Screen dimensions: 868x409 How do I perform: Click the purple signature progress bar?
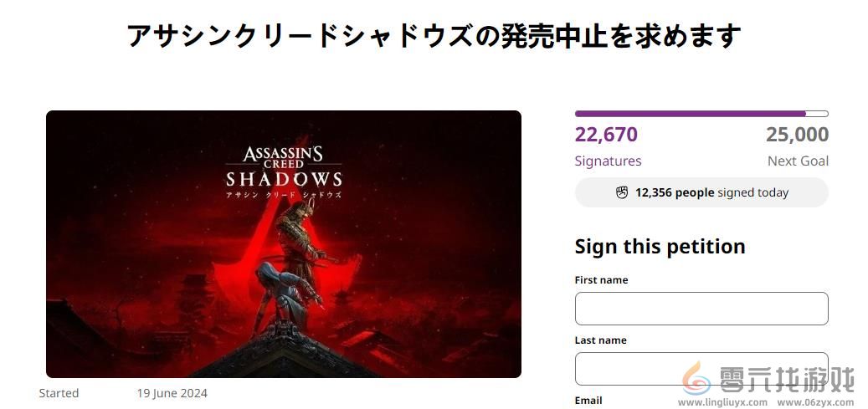701,114
